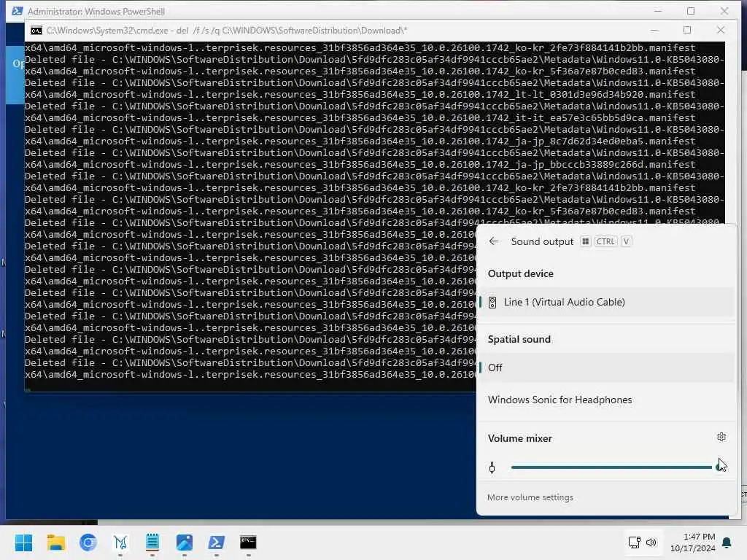Screen dimensions: 747x560
Task: Switch to PowerShell from taskbar
Action: click(x=216, y=542)
